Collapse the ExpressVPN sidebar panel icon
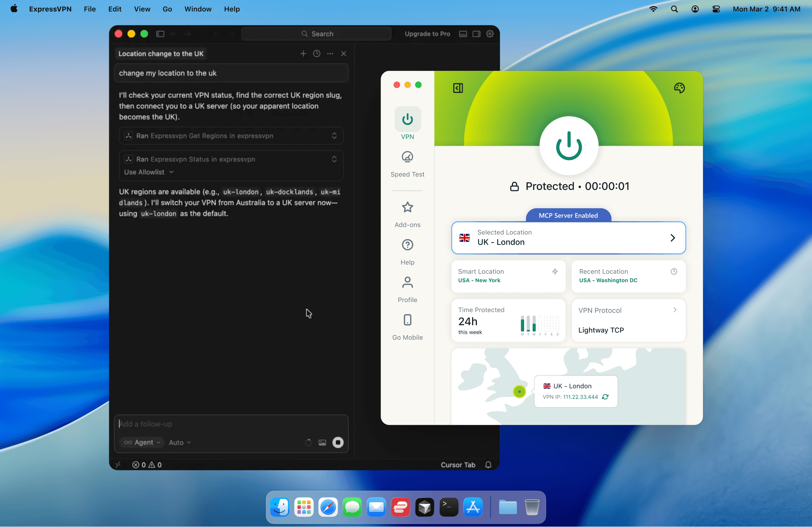 [x=458, y=88]
